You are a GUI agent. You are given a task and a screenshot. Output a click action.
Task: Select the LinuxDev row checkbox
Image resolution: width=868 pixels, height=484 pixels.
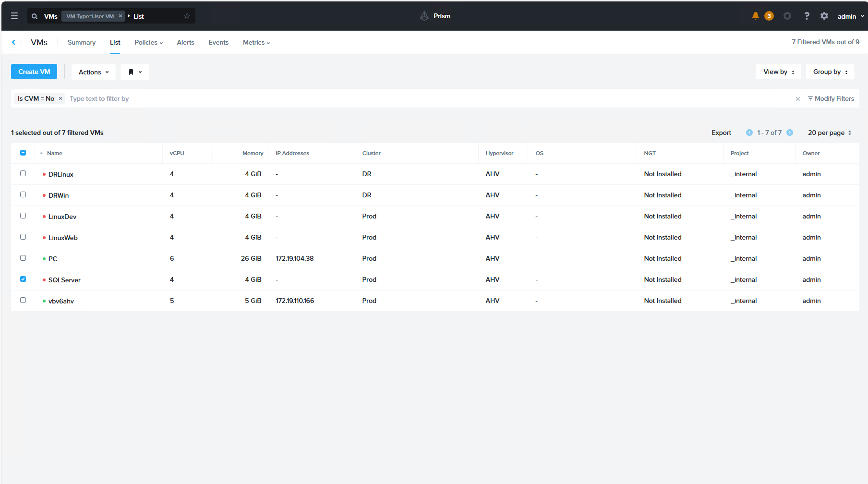click(23, 216)
